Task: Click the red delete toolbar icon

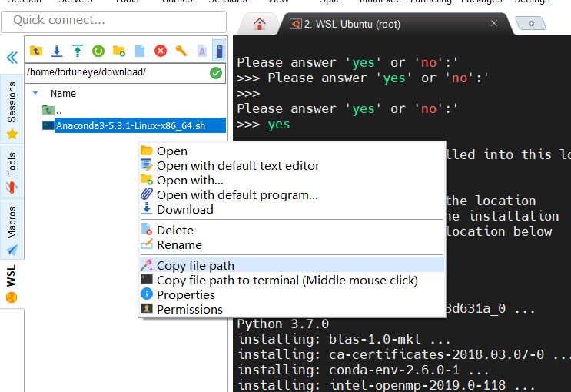Action: pos(161,51)
